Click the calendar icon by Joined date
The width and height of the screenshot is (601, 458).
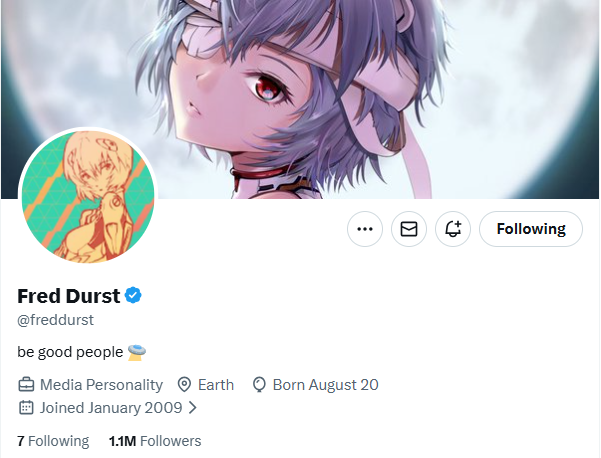(x=26, y=407)
